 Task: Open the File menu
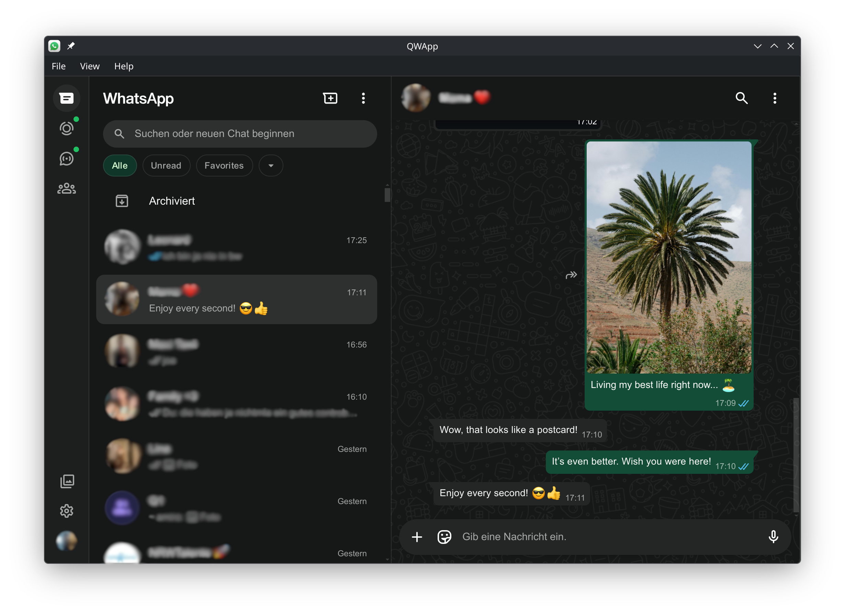pyautogui.click(x=58, y=66)
